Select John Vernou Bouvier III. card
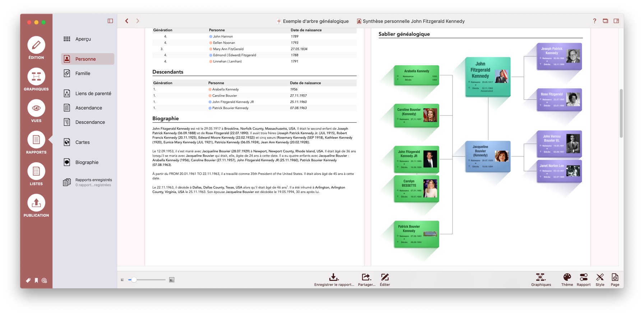The width and height of the screenshot is (644, 315). 559,144
